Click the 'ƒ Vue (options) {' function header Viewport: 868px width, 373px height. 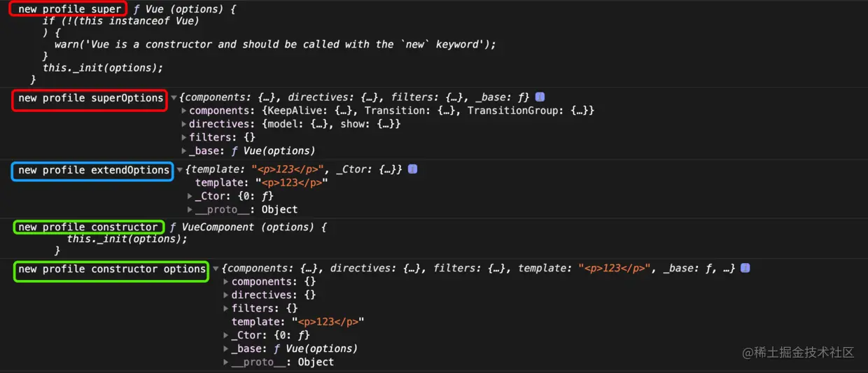pyautogui.click(x=185, y=9)
